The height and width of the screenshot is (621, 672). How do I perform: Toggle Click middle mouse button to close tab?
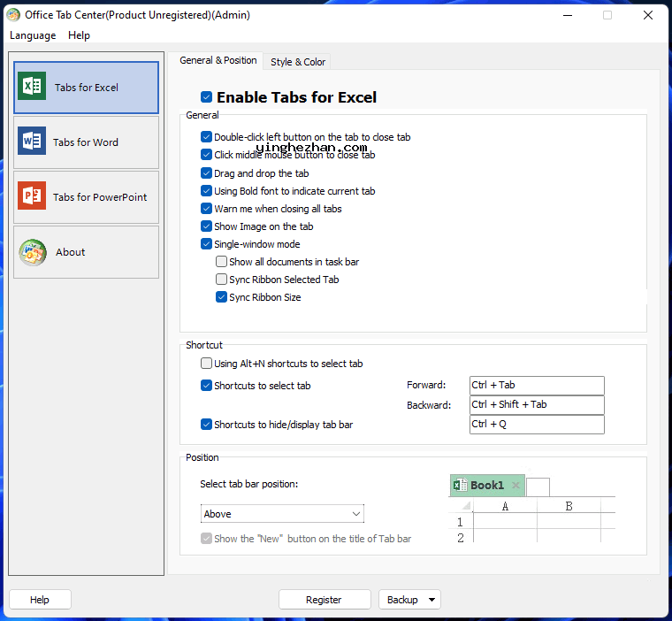point(206,155)
